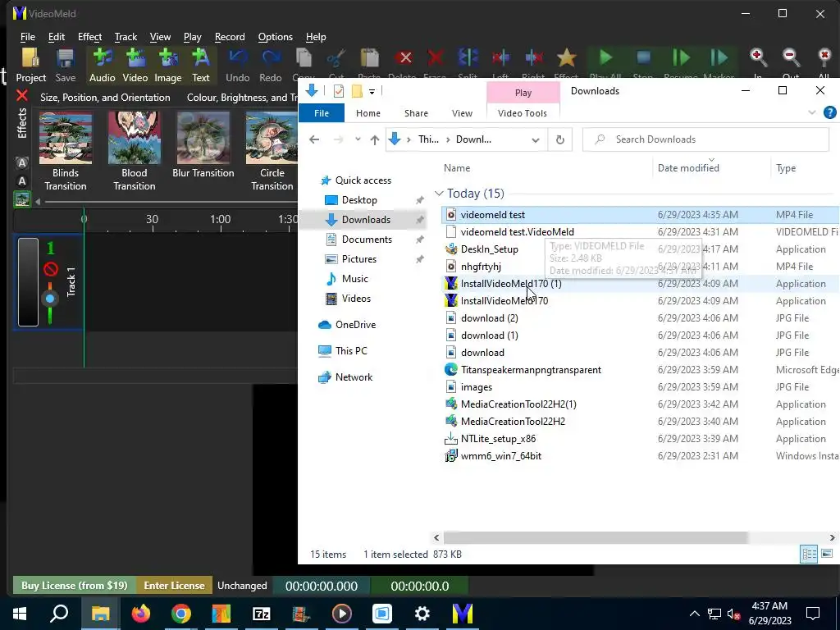Screen dimensions: 840x630
Task: Click the Erase toolbar icon
Action: click(x=436, y=58)
